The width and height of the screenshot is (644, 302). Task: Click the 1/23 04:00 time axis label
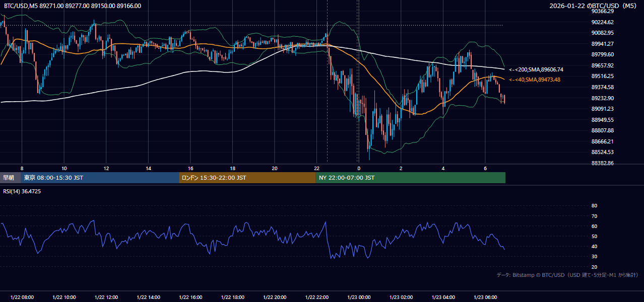tap(443, 297)
